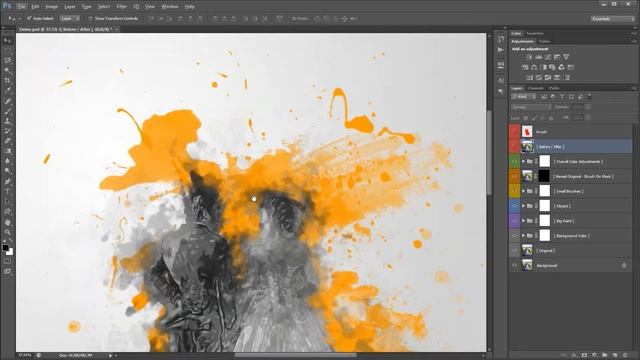Select the Original layer
Viewport: 640px width, 360px height.
click(x=571, y=251)
